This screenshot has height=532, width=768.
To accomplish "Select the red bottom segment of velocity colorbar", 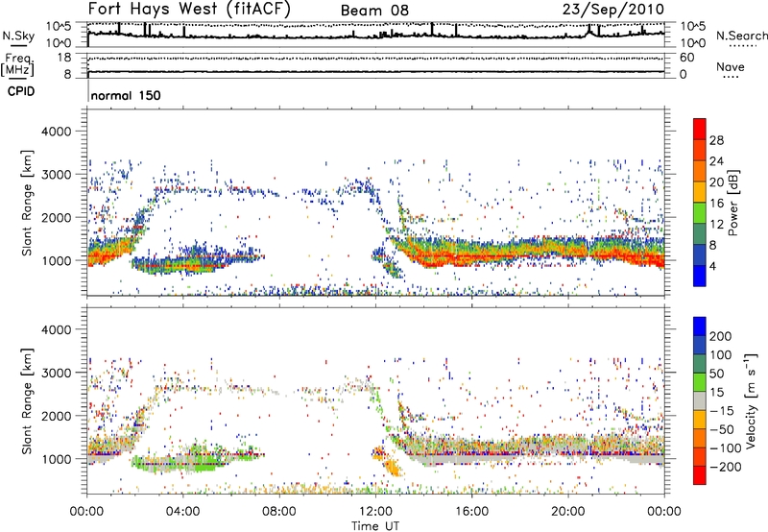I will click(x=700, y=475).
